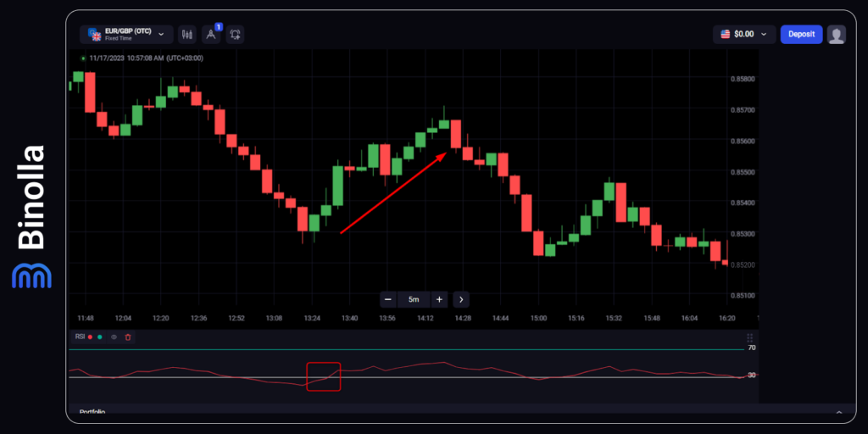
Task: Click the 0.85800 price axis label
Action: 743,79
